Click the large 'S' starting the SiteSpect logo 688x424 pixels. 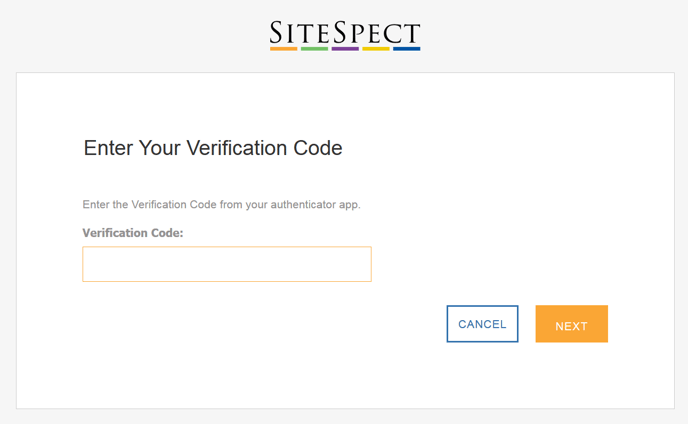(277, 33)
